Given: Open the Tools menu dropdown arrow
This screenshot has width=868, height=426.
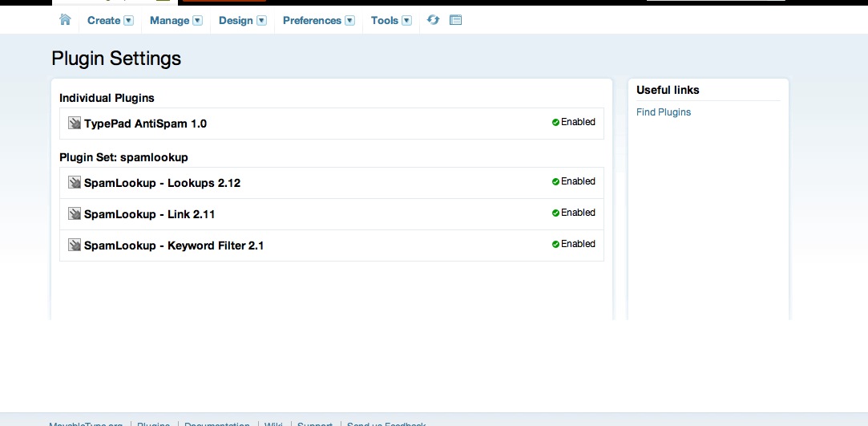Looking at the screenshot, I should pos(406,21).
